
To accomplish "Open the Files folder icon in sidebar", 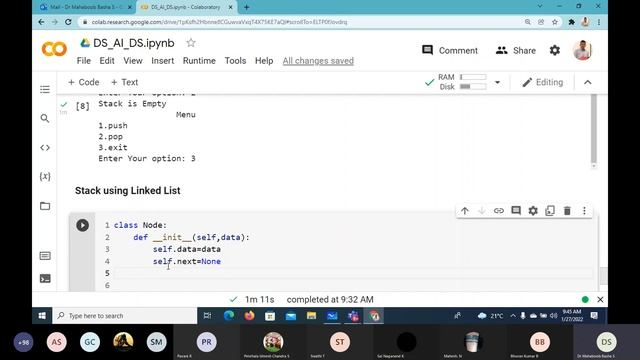I will [45, 206].
